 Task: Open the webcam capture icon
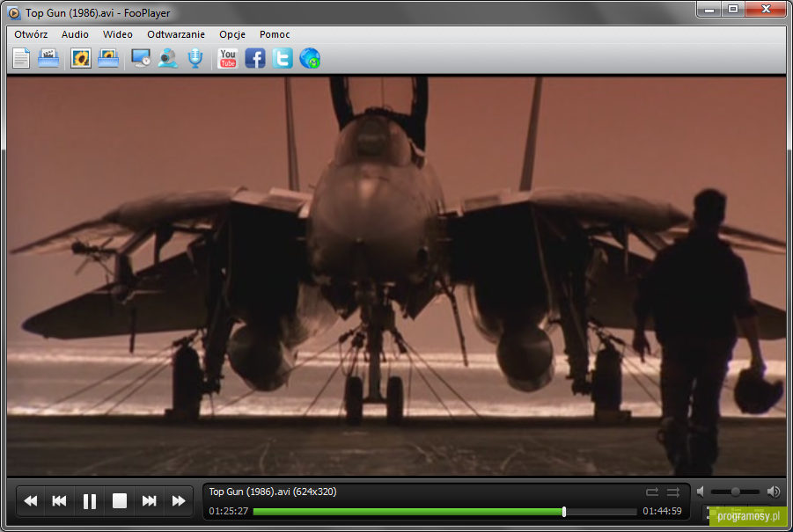[x=167, y=58]
